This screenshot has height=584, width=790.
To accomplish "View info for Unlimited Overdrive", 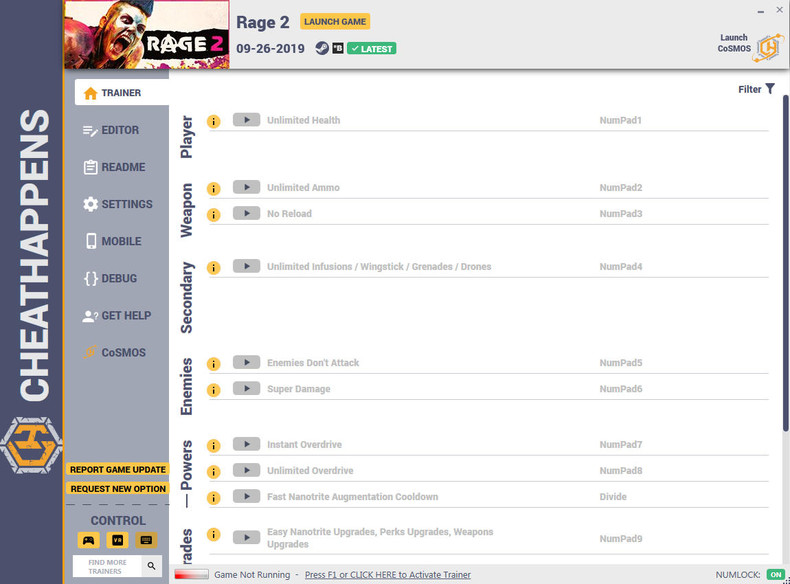I will point(214,472).
